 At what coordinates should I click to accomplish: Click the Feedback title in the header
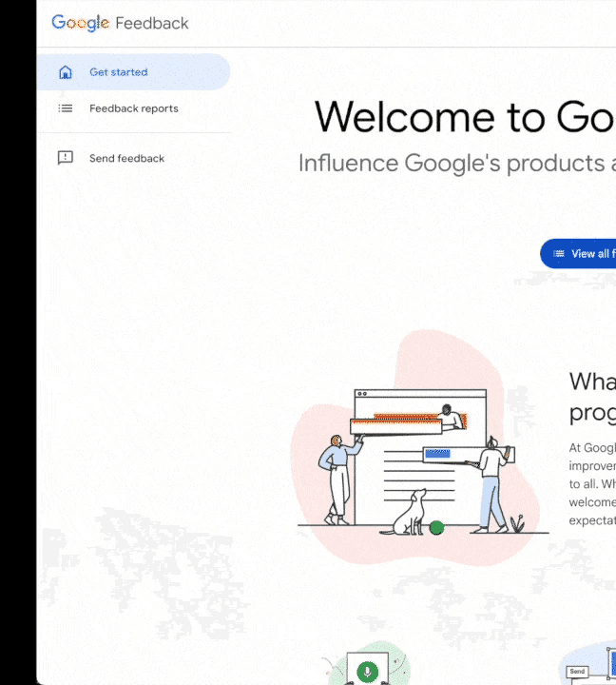(152, 23)
